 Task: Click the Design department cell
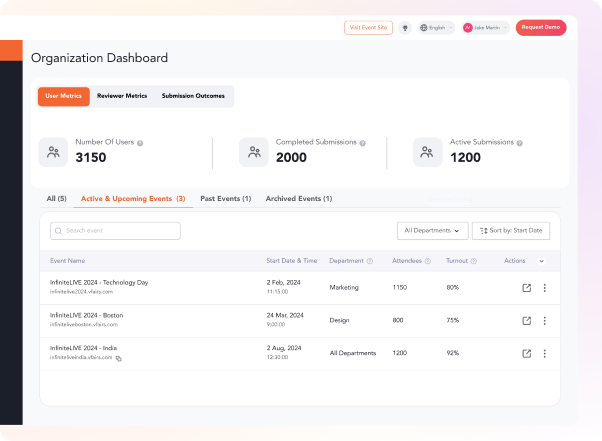[x=339, y=320]
